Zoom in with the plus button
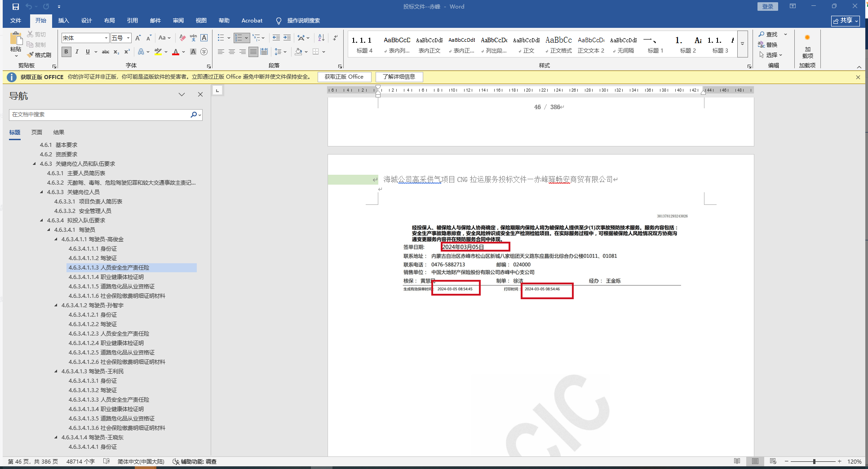The image size is (868, 469). [839, 461]
